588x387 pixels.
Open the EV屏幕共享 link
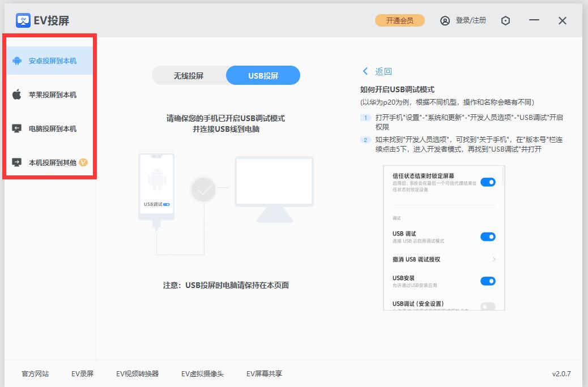[x=265, y=373]
